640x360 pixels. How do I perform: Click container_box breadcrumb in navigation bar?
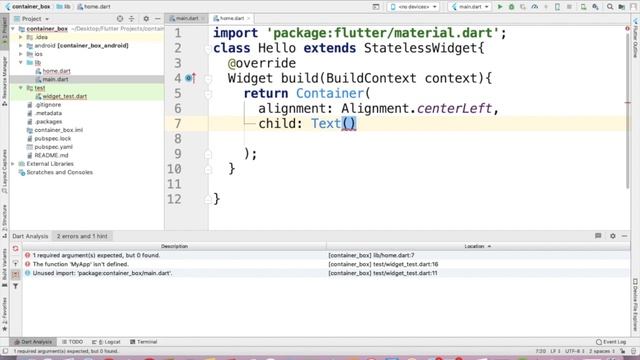[31, 7]
